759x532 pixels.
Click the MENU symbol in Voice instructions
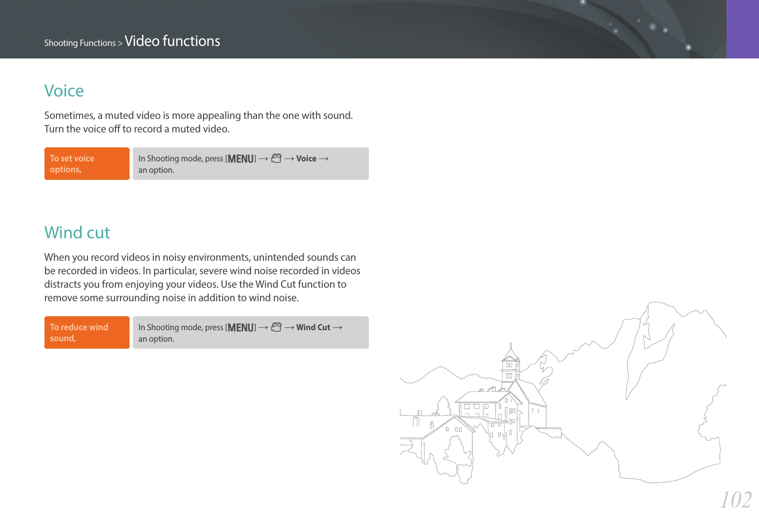coord(241,159)
